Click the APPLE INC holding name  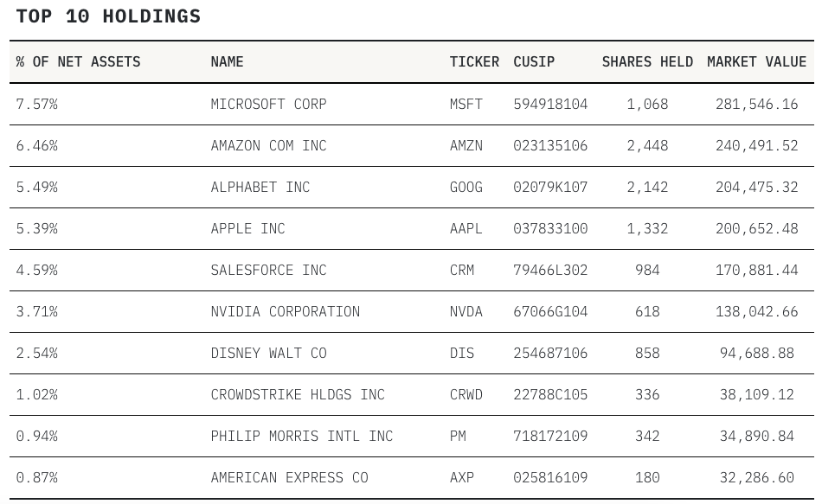click(x=247, y=229)
